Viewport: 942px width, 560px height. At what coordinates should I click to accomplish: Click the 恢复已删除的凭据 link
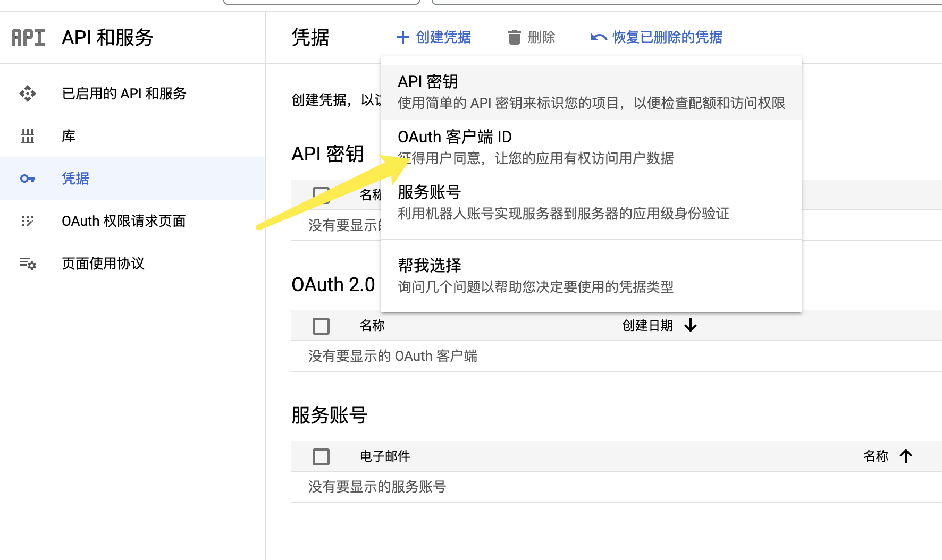pos(657,37)
